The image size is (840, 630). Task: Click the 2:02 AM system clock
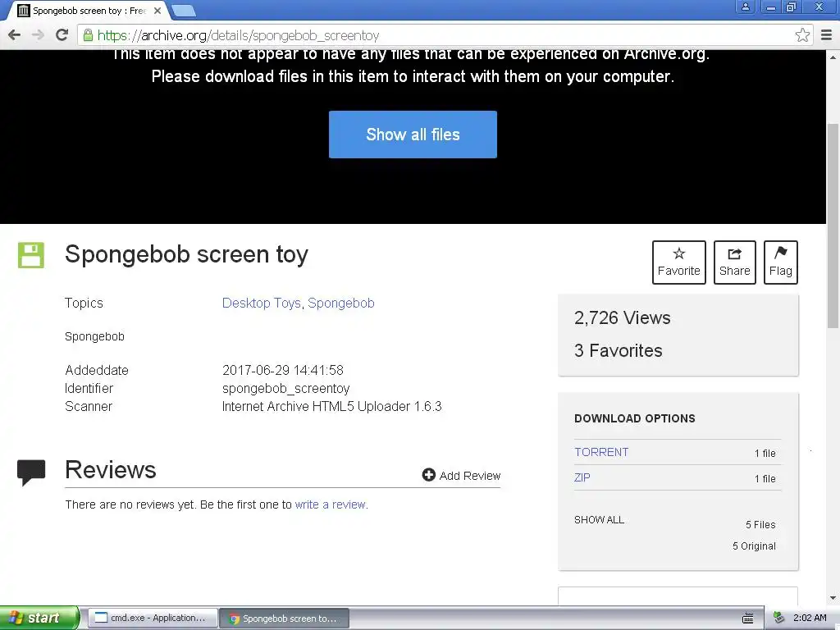810,618
